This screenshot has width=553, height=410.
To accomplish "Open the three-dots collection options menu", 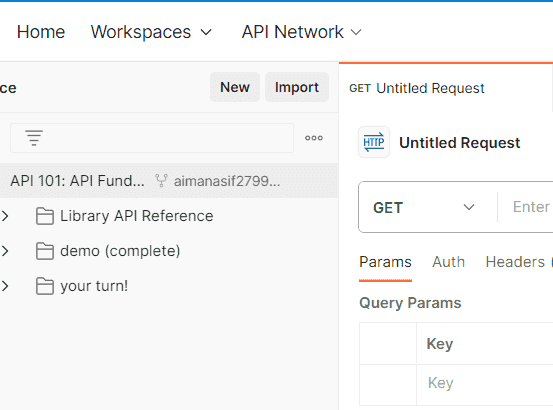I will click(314, 138).
